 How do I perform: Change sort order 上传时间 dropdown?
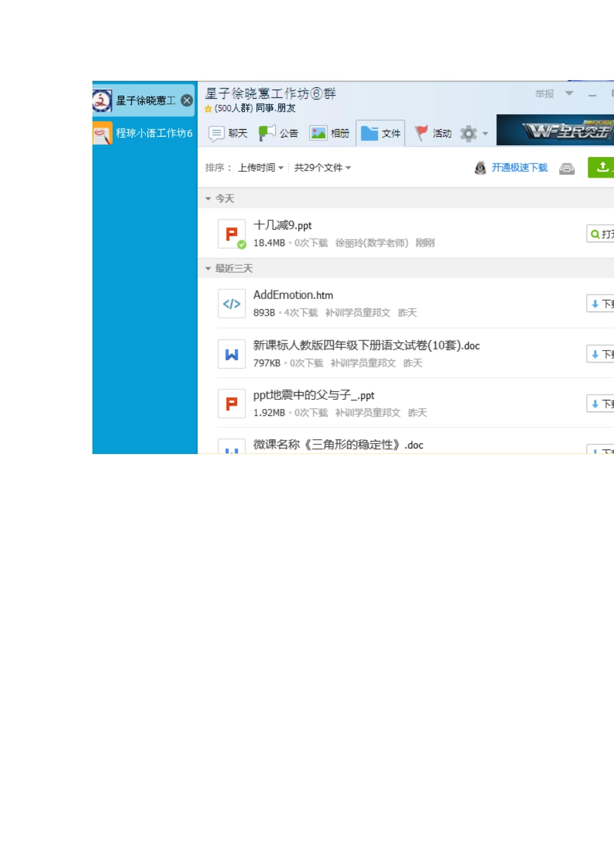tap(260, 168)
